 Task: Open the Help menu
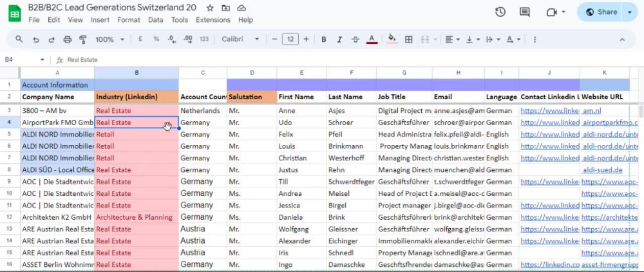pos(245,20)
